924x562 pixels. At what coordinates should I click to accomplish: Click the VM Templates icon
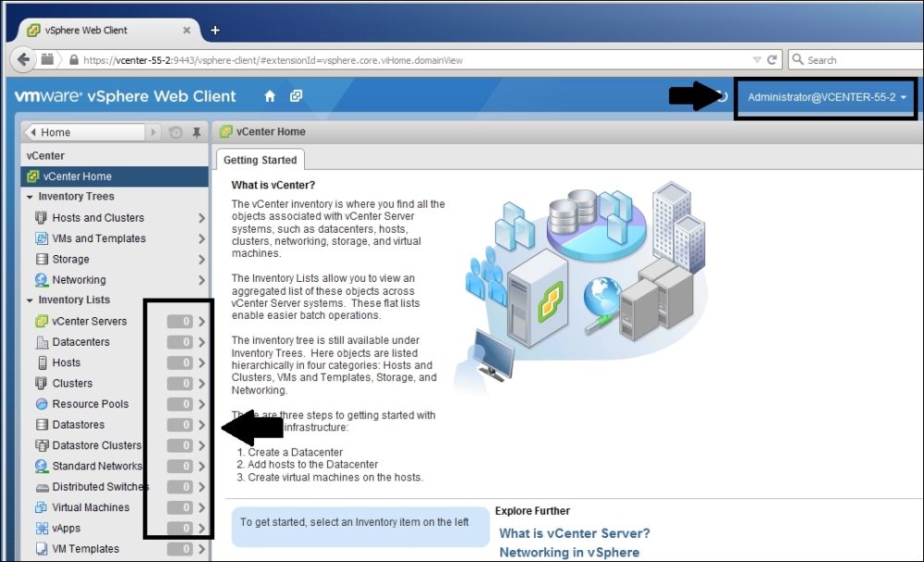coord(42,549)
